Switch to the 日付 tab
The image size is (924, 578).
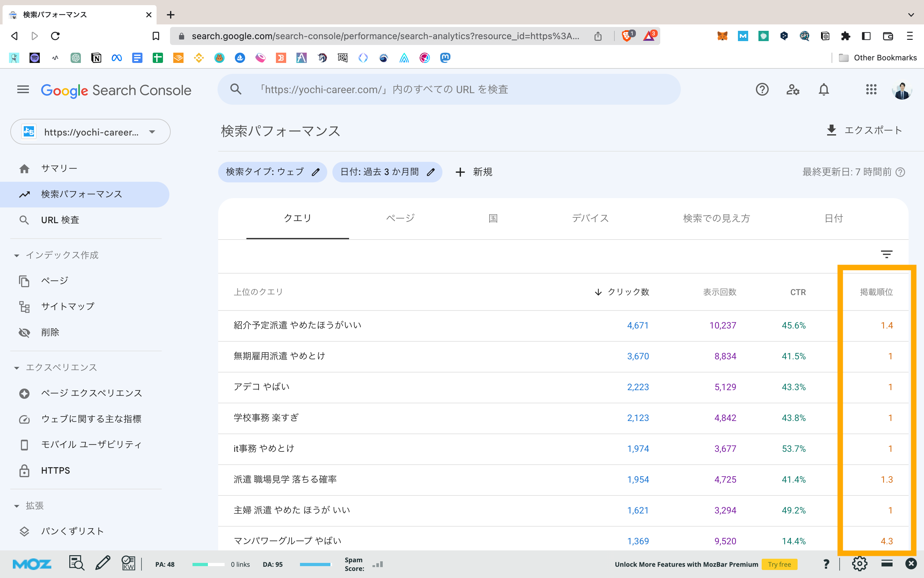pos(834,218)
